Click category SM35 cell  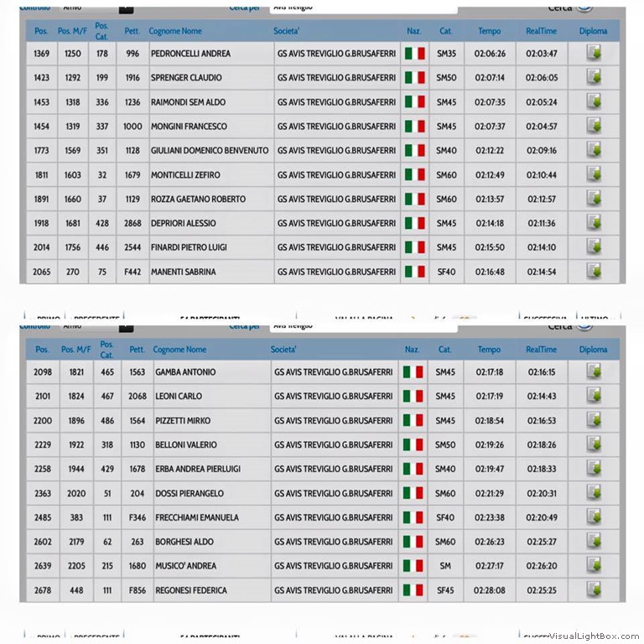tap(446, 54)
